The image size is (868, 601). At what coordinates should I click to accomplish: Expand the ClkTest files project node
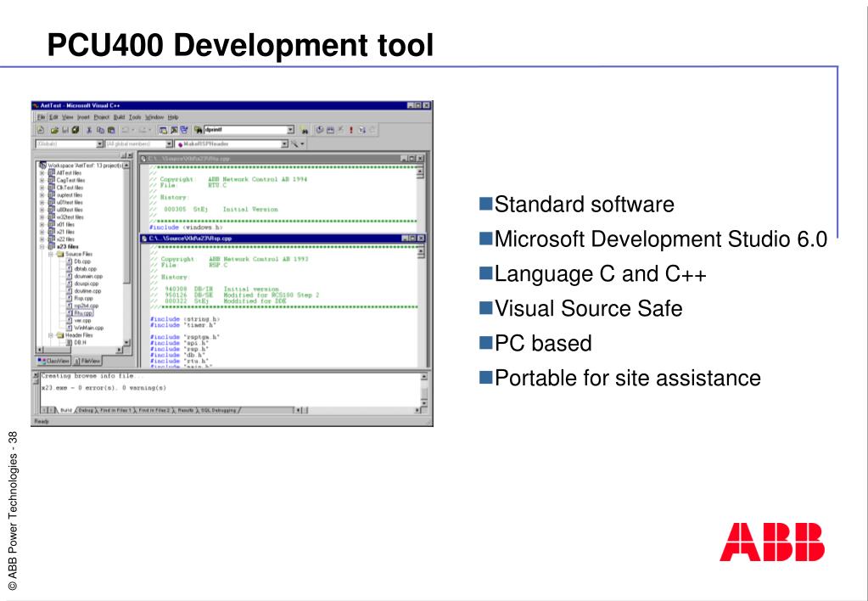point(42,188)
